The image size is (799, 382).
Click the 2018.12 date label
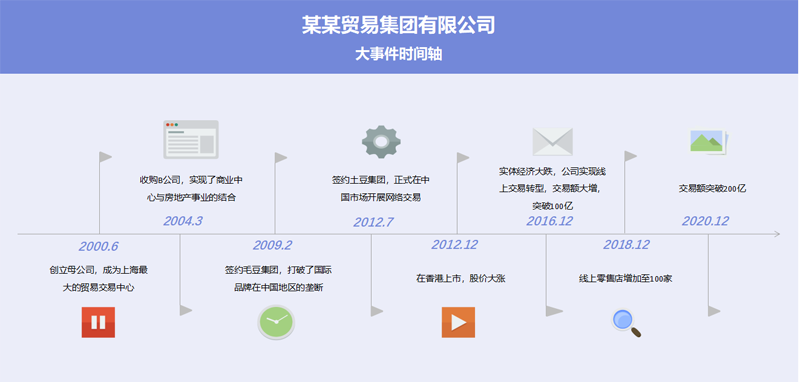click(627, 244)
